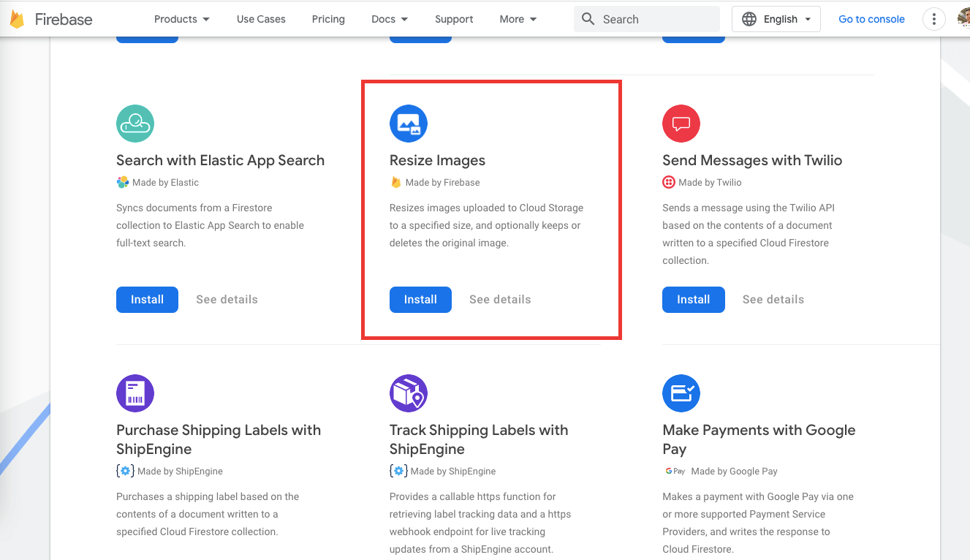
Task: Click the Elastic logo beside Made by Elastic
Action: pos(123,182)
